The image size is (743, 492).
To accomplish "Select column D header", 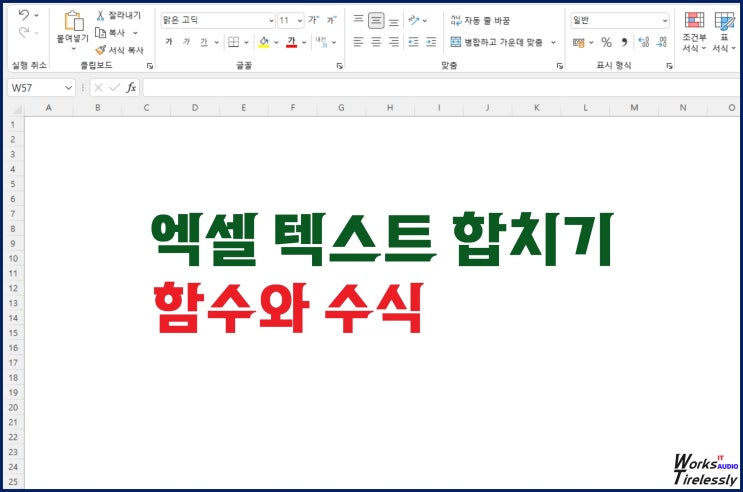I will pos(195,108).
